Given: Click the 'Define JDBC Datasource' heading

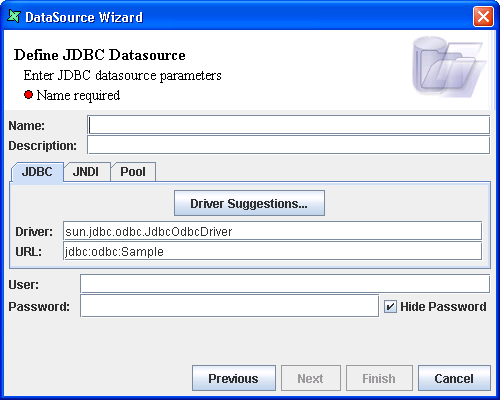Looking at the screenshot, I should coord(100,55).
